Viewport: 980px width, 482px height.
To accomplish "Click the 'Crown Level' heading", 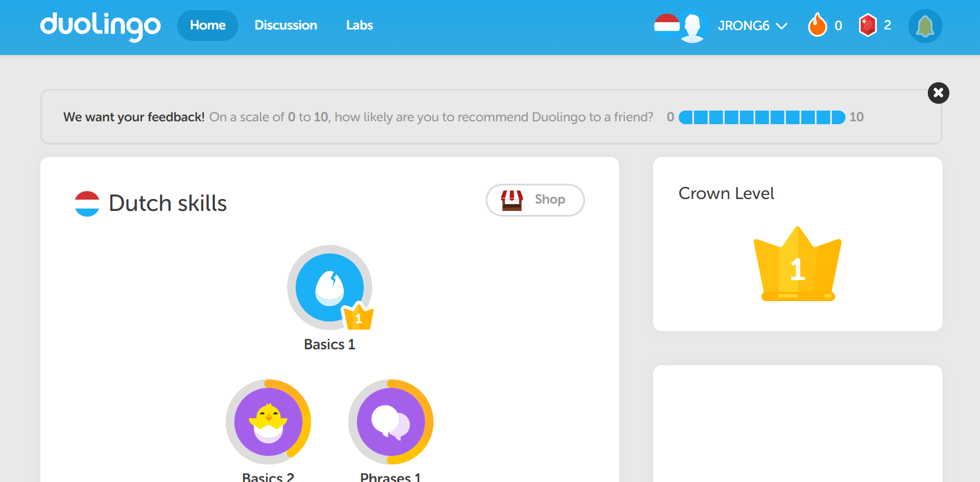I will coord(726,193).
